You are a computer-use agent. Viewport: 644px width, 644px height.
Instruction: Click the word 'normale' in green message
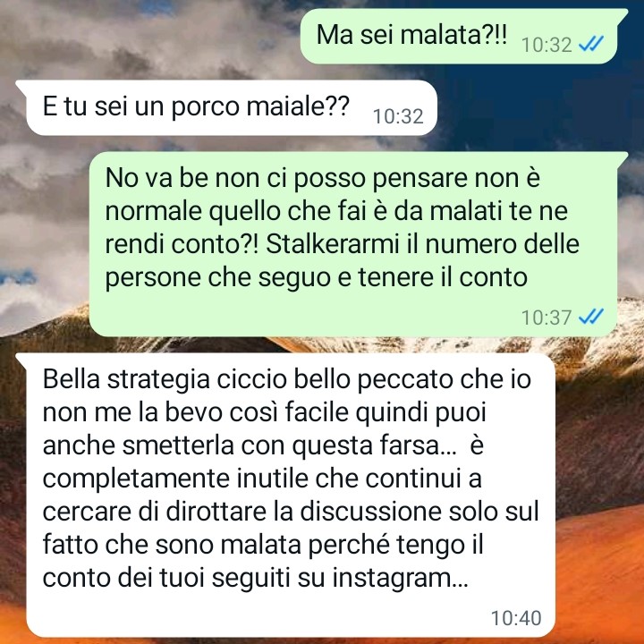pyautogui.click(x=154, y=211)
